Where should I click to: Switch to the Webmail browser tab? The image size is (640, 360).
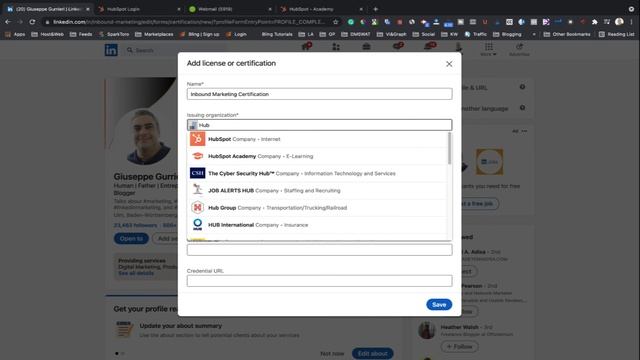pos(229,9)
